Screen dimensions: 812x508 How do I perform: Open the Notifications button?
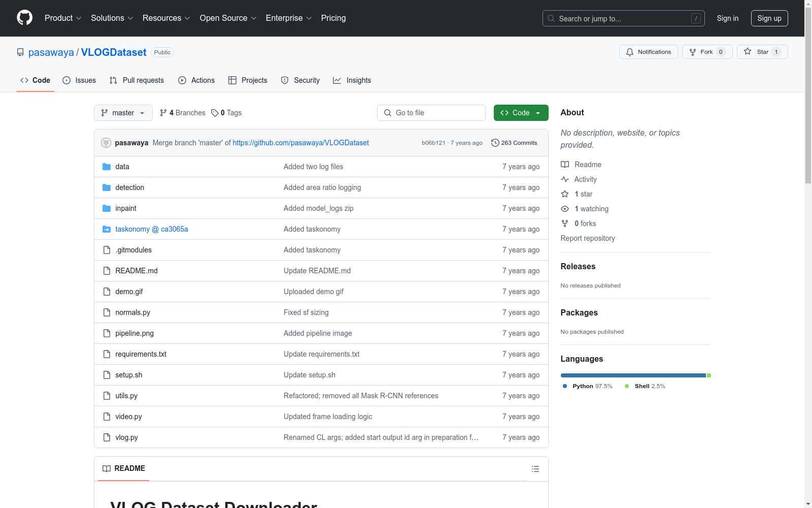pyautogui.click(x=649, y=52)
